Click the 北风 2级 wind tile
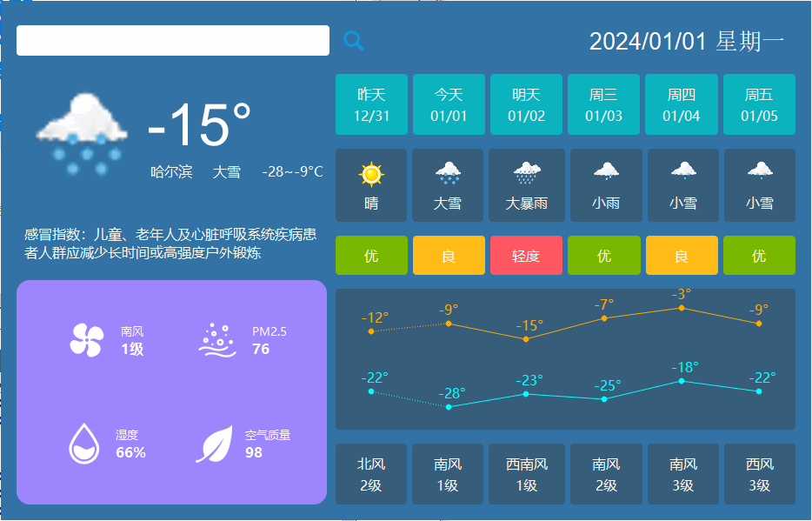Viewport: 812px width, 521px height. tap(371, 474)
